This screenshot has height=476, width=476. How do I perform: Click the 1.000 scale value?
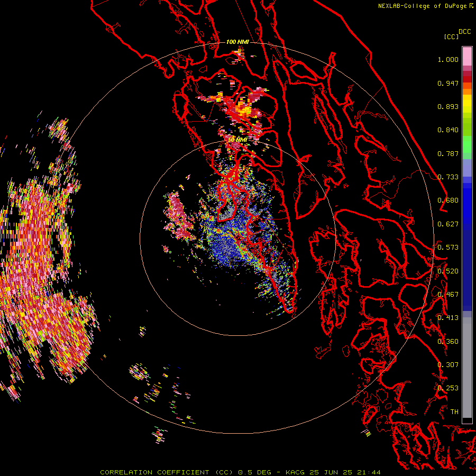point(448,59)
